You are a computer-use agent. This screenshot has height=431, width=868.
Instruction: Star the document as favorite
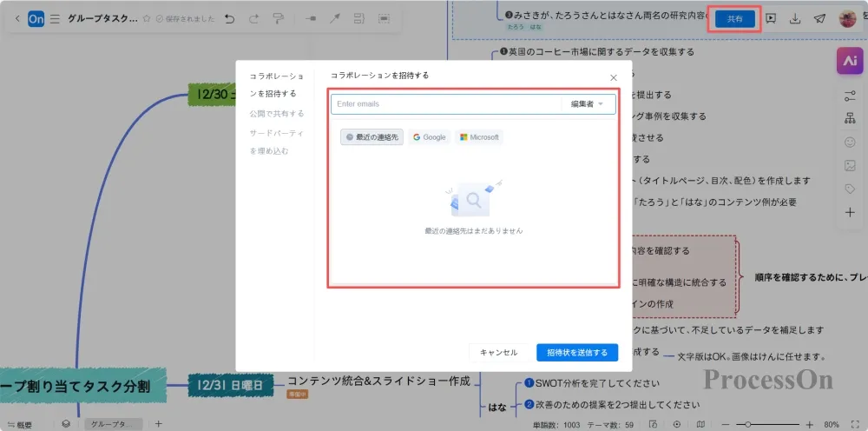146,18
